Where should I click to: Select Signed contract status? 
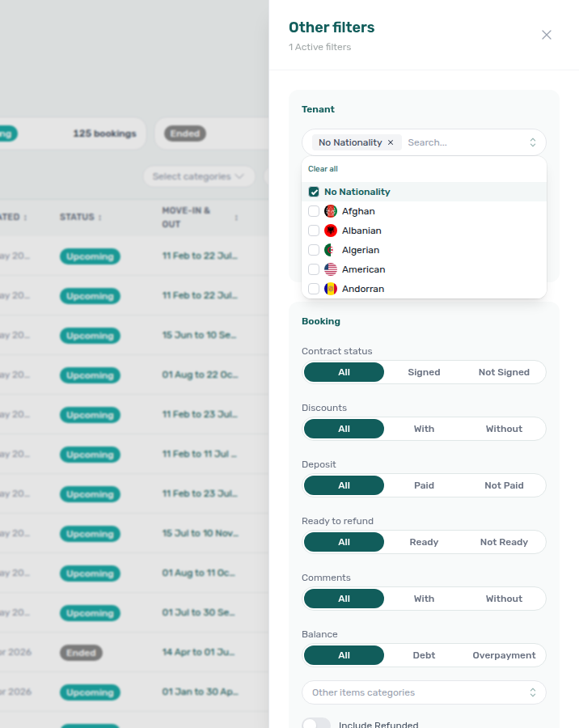point(424,372)
